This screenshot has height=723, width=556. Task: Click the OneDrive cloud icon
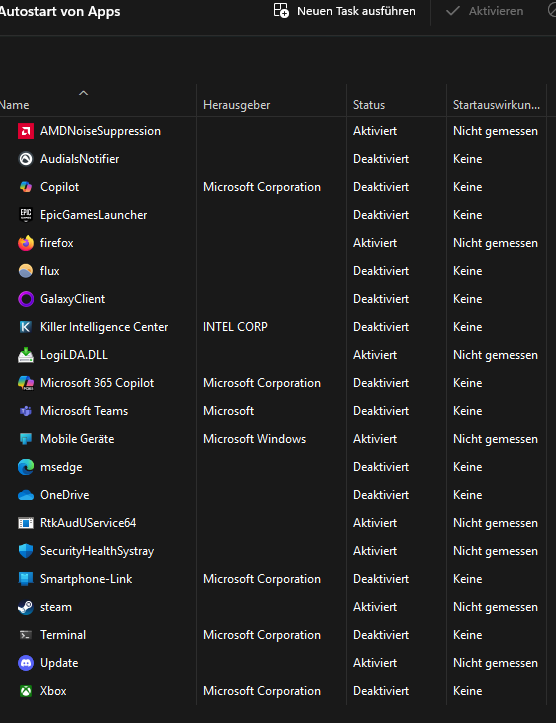pyautogui.click(x=26, y=495)
